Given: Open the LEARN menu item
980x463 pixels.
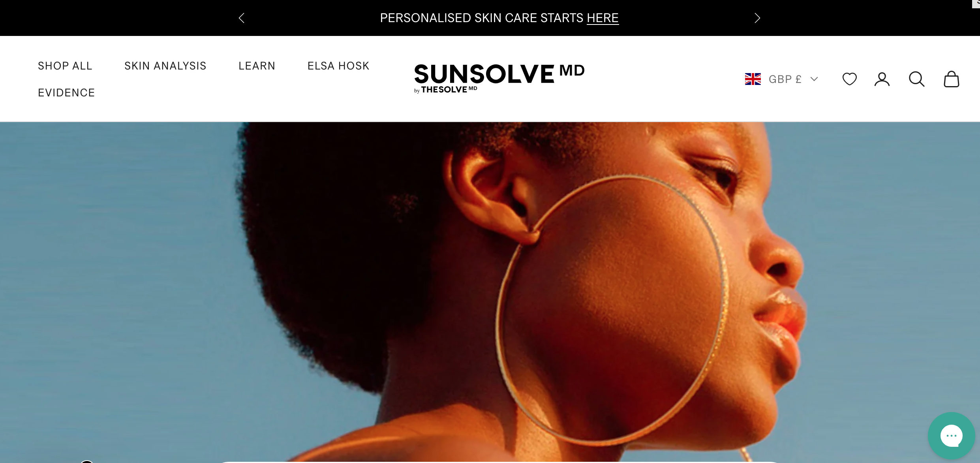Looking at the screenshot, I should [257, 66].
